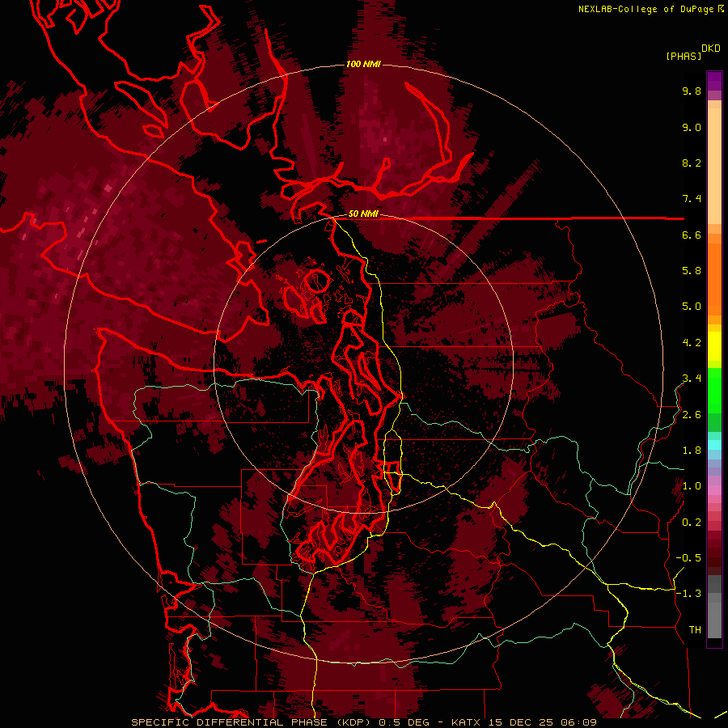Pick the cyan band on the color bar
This screenshot has height=728, width=728.
(x=714, y=445)
